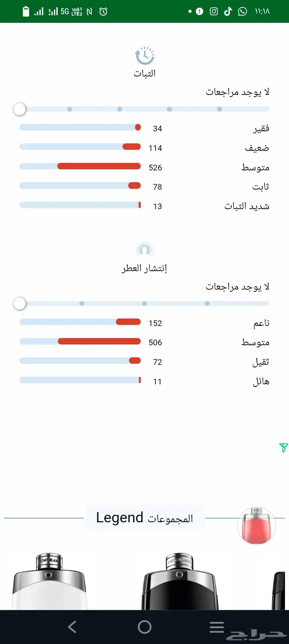Tap the longevity clock icon
Screen dimensions: 289x644
coord(144,56)
